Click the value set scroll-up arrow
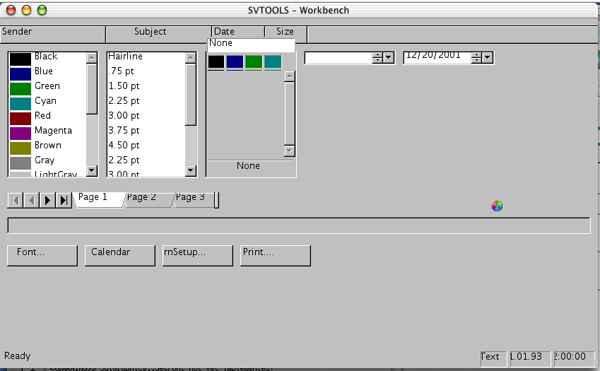 click(x=289, y=76)
